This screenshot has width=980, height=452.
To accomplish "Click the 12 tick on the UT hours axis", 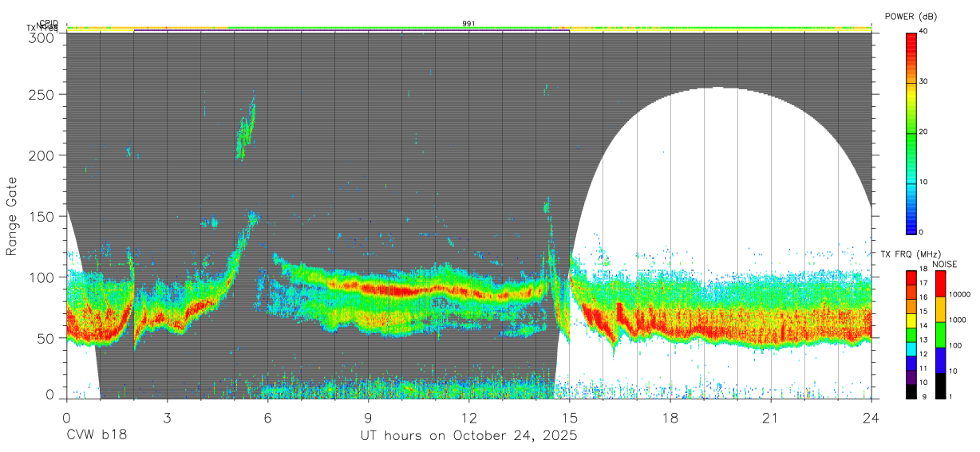I will point(468,417).
